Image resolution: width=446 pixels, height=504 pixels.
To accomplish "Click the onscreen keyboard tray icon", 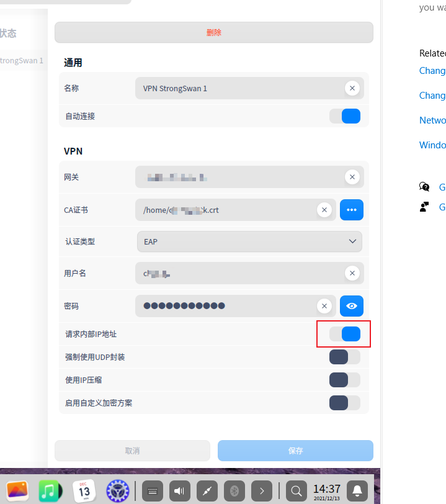I will [153, 491].
